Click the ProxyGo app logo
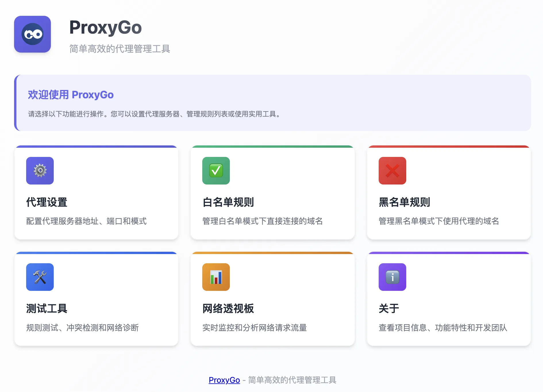The height and width of the screenshot is (392, 543). point(32,34)
